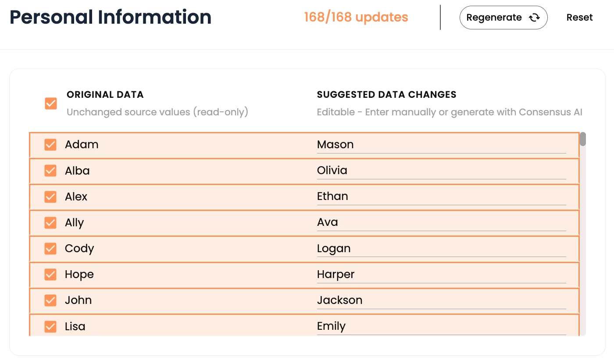Uncheck the Cody row checkbox

(50, 249)
